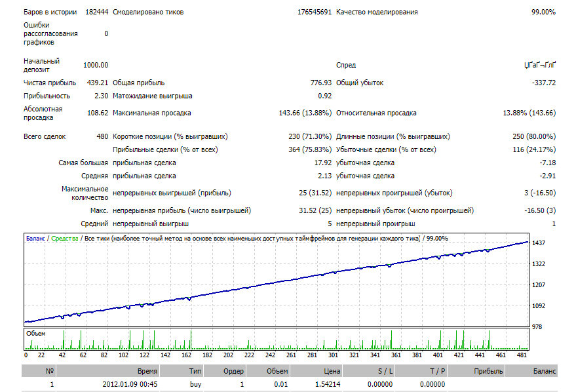
Task: Click average consecutive wins value 5
Action: (x=330, y=224)
